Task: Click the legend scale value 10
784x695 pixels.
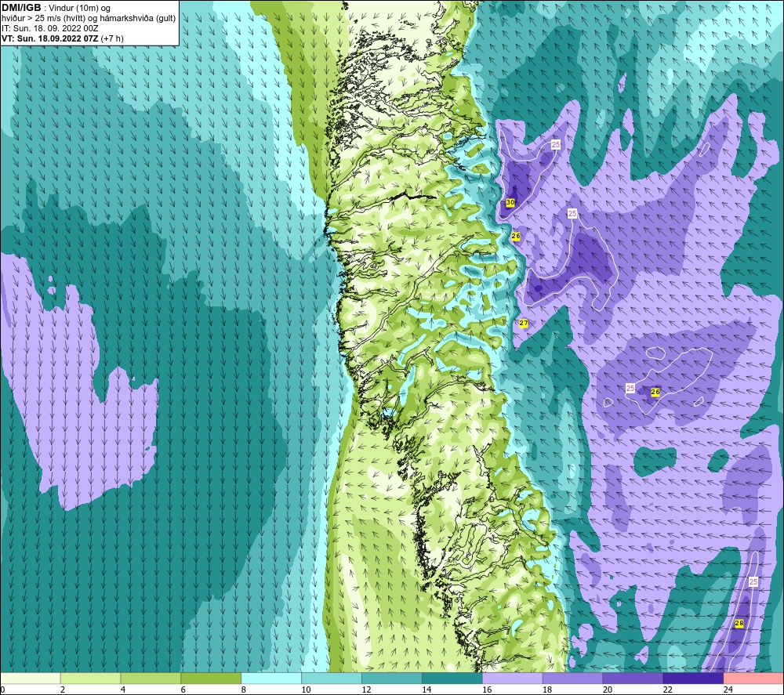Action: pos(306,690)
